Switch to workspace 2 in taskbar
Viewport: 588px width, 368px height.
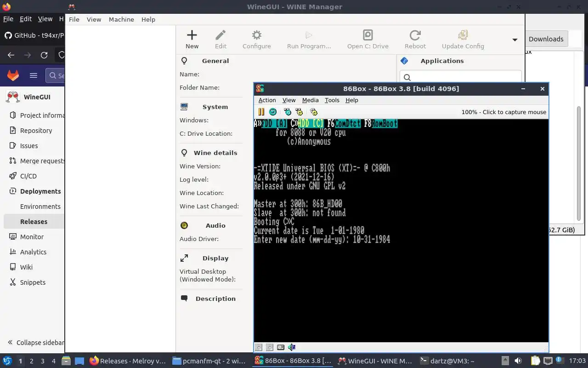pos(31,361)
